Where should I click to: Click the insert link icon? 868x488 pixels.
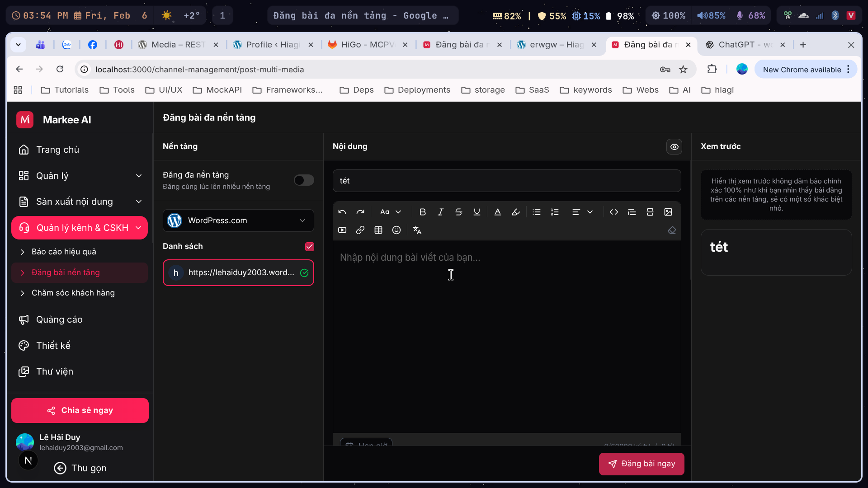(360, 230)
